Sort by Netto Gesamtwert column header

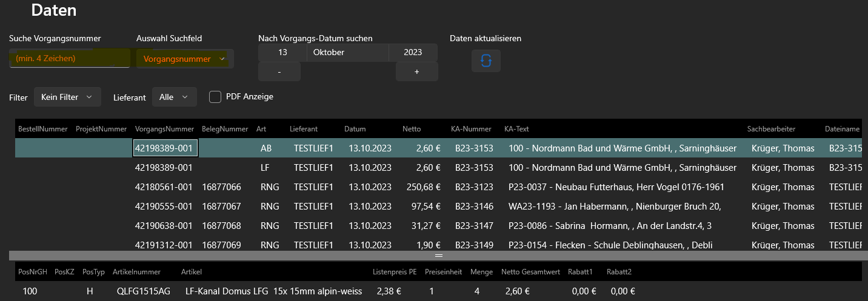(x=530, y=272)
